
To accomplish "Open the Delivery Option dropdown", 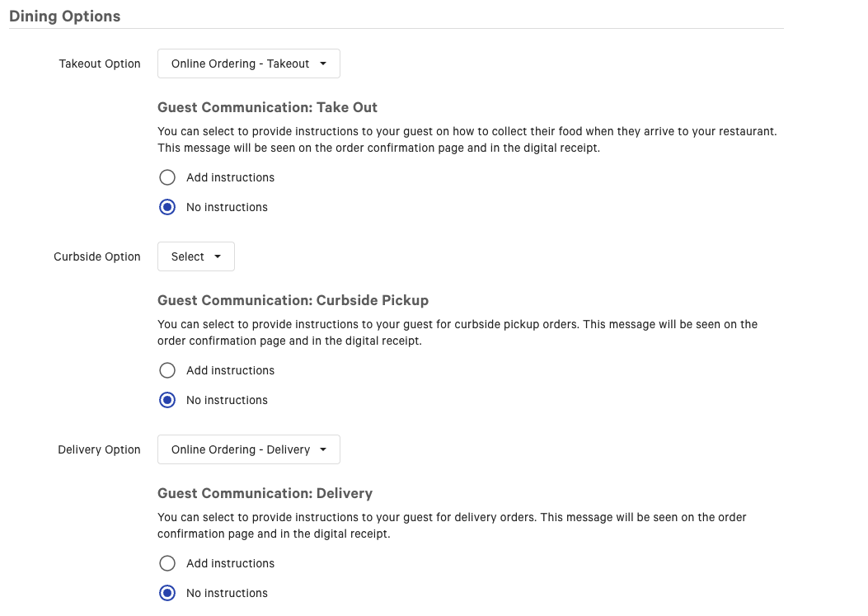I will tap(248, 449).
